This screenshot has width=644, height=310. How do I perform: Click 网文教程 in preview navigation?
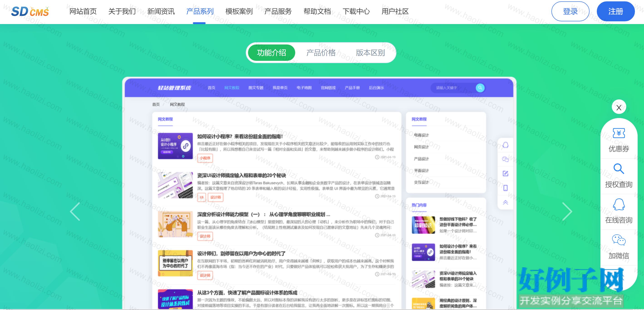pyautogui.click(x=232, y=88)
